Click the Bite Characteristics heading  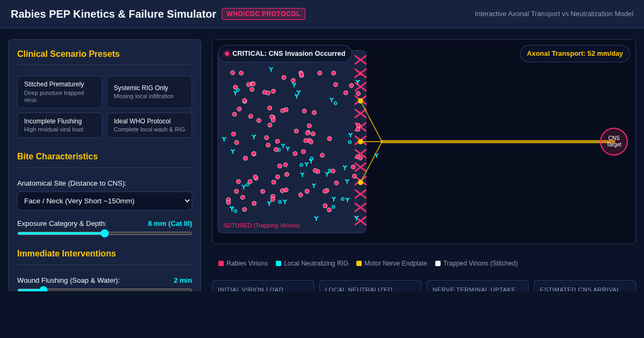[57, 157]
